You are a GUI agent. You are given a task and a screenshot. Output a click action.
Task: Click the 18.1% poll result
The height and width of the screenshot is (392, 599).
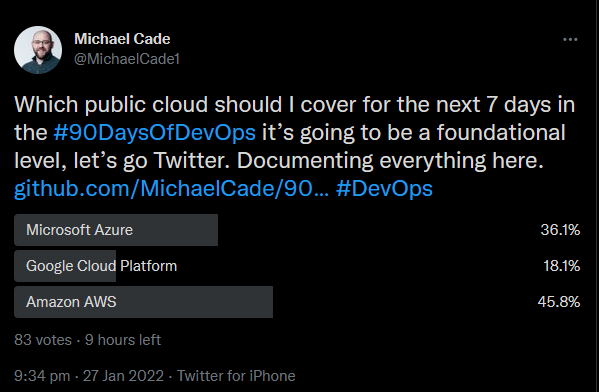click(562, 266)
